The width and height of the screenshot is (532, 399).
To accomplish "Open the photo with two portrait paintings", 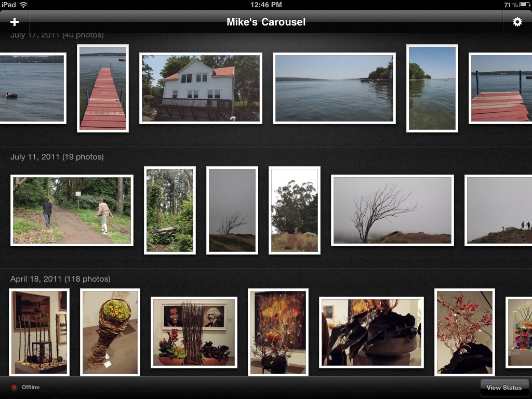I will click(x=194, y=332).
